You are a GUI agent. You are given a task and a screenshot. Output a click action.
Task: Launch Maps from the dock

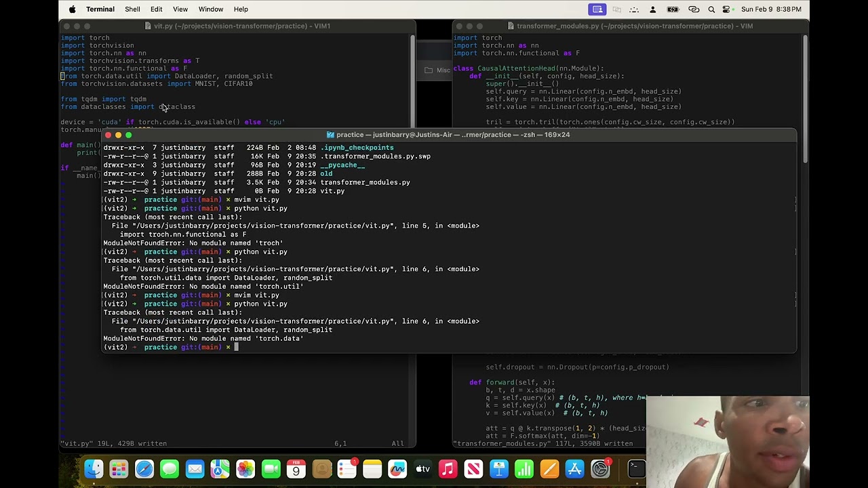click(x=220, y=468)
